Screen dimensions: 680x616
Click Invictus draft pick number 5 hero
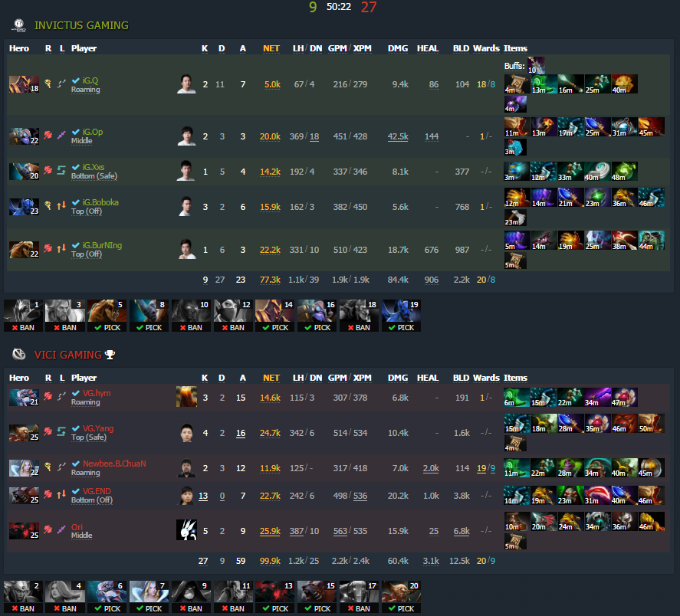tap(107, 315)
